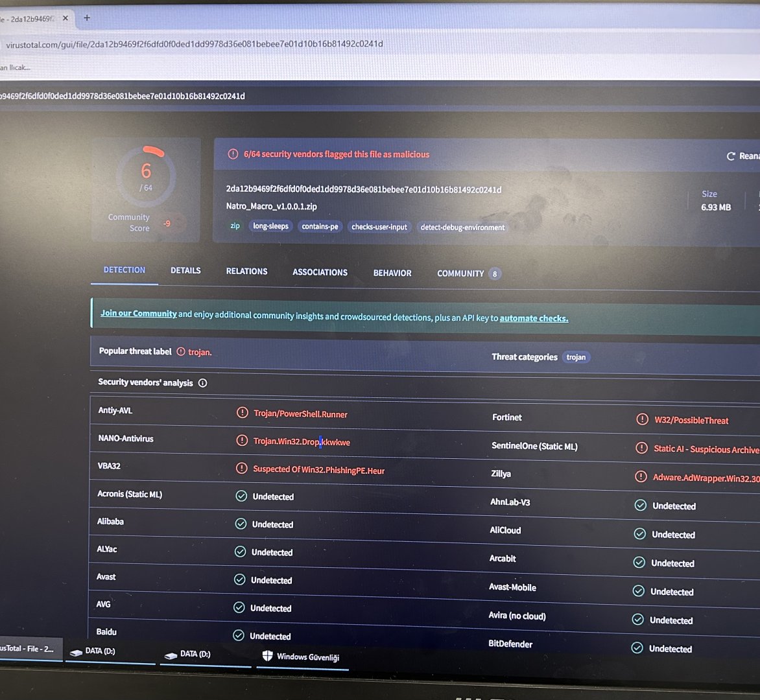760x700 pixels.
Task: Click the SentinelOne (Static ML) vendor name
Action: coord(534,446)
